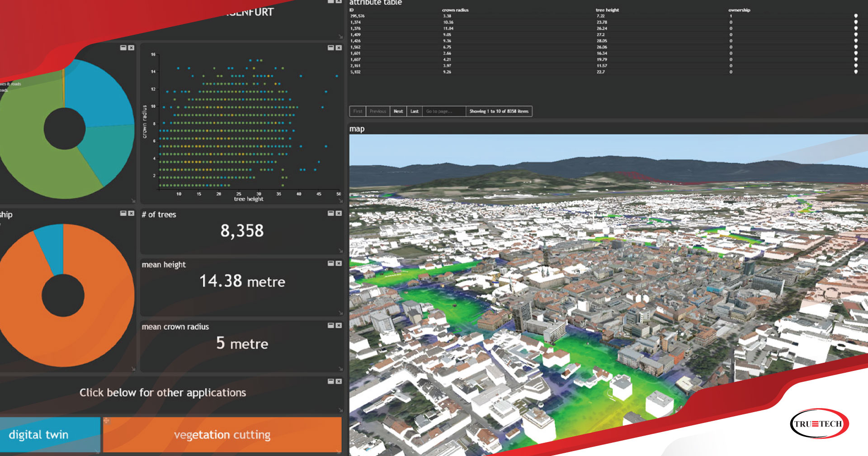Click the location pin for tree ID 1,374
Image resolution: width=868 pixels, height=456 pixels.
[x=856, y=22]
